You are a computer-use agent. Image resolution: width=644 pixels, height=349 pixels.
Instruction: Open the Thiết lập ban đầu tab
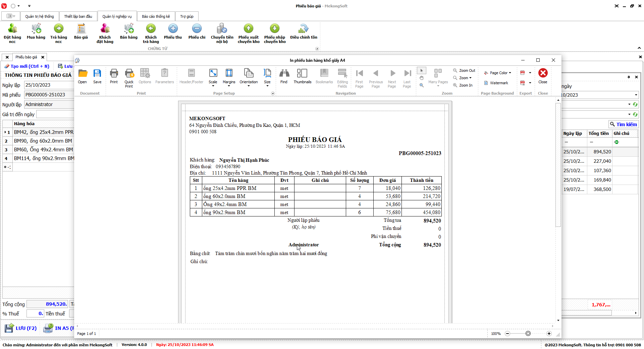pyautogui.click(x=78, y=16)
